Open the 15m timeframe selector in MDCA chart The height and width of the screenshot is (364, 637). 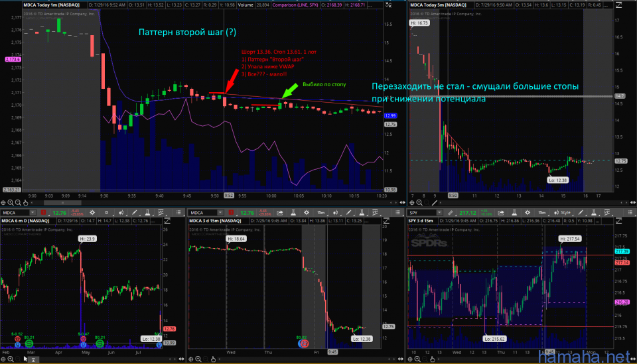pyautogui.click(x=321, y=213)
